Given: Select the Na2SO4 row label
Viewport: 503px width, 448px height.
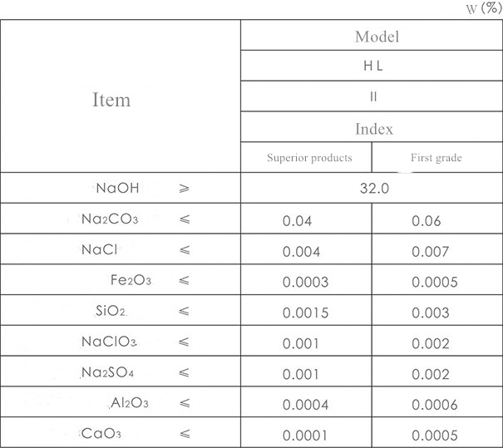Looking at the screenshot, I should [107, 373].
